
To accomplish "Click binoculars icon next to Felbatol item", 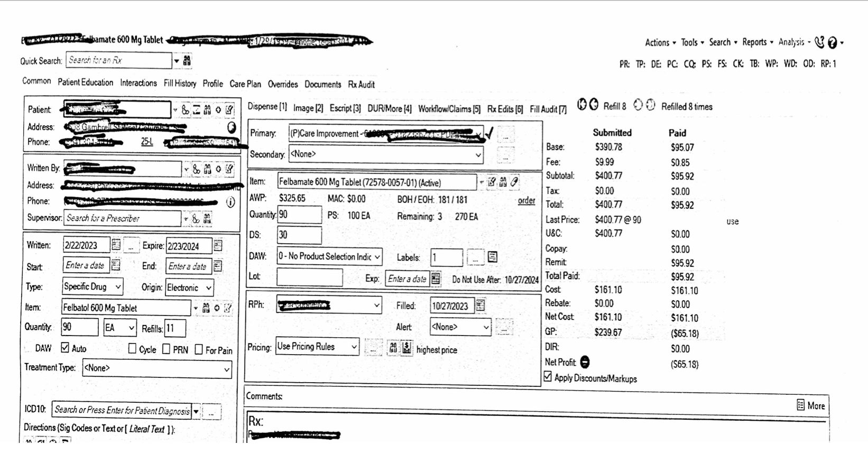I will click(206, 308).
